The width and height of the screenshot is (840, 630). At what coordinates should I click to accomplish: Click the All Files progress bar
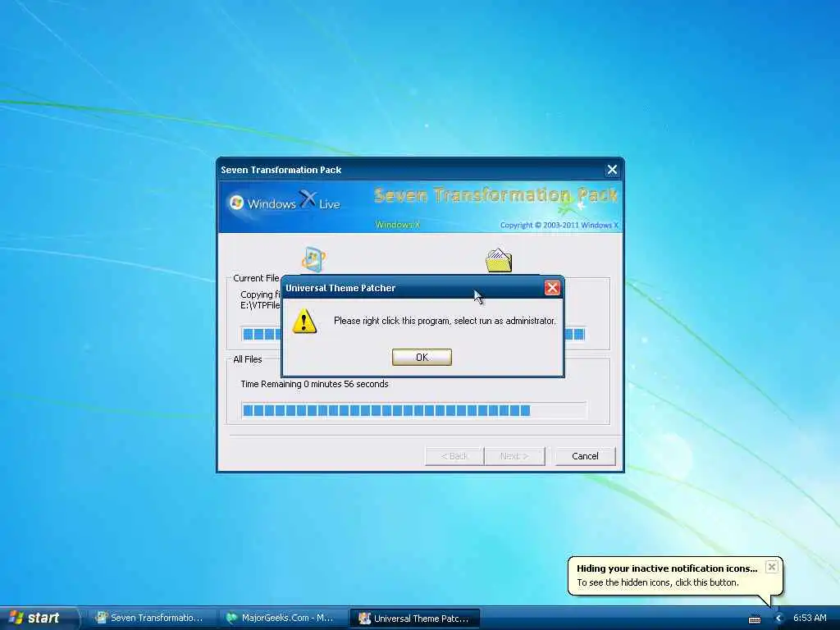click(x=413, y=411)
